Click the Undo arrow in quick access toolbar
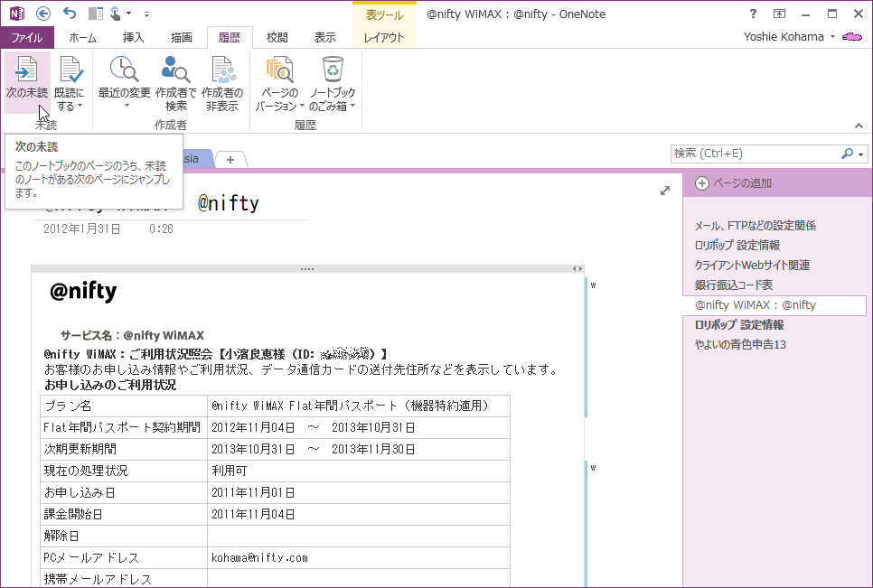The height and width of the screenshot is (588, 873). 70,14
